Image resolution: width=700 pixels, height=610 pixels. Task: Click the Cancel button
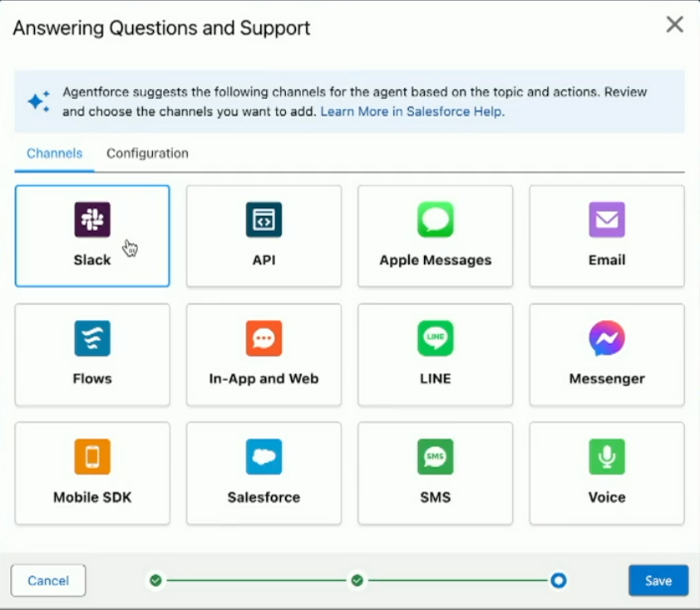(x=48, y=581)
